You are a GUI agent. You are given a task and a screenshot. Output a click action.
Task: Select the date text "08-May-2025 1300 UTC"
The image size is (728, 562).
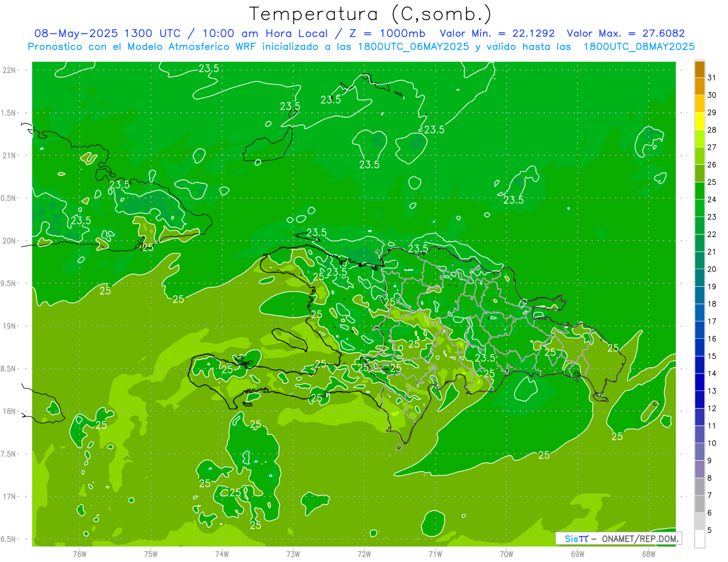(108, 33)
